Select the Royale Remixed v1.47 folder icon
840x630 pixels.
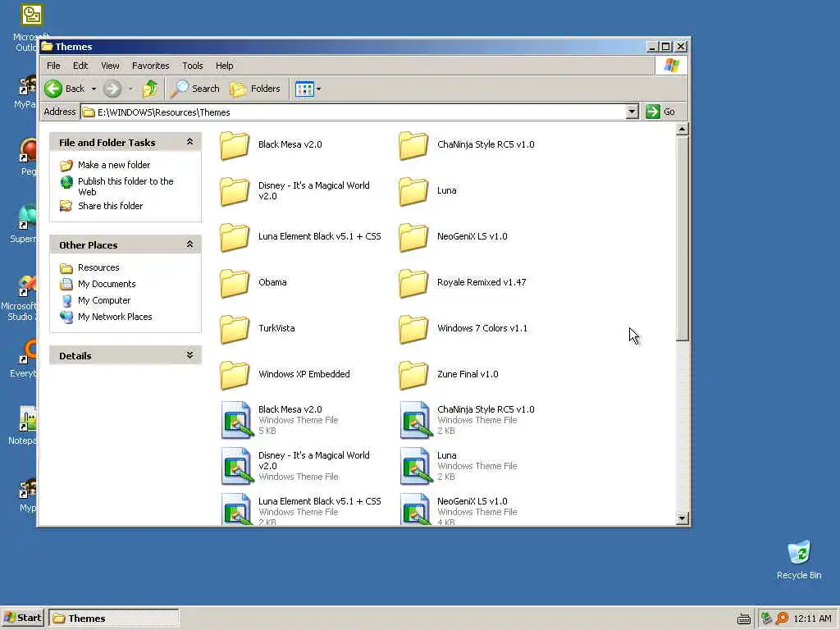(413, 283)
